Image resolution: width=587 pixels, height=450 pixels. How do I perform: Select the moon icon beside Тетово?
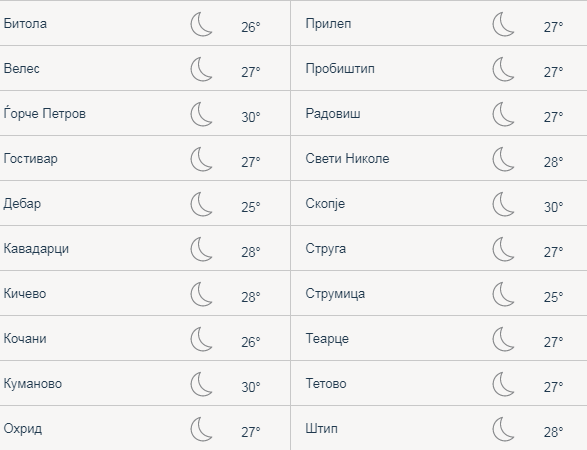[x=504, y=384]
